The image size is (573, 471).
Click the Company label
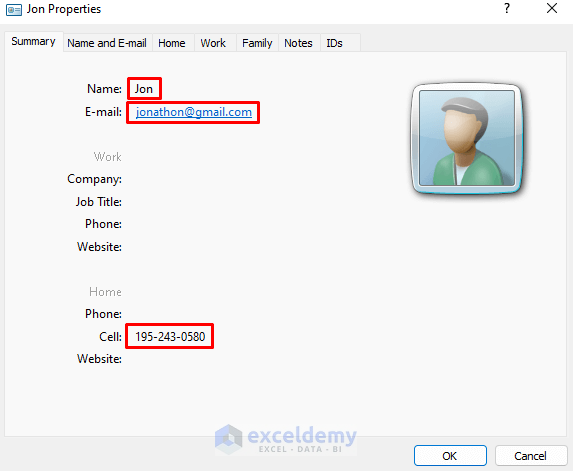tap(94, 179)
